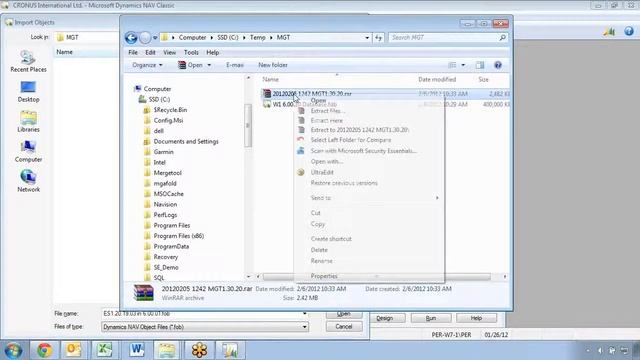Viewport: 640px width, 360px height.
Task: Click New folder in Explorer toolbar
Action: point(273,65)
